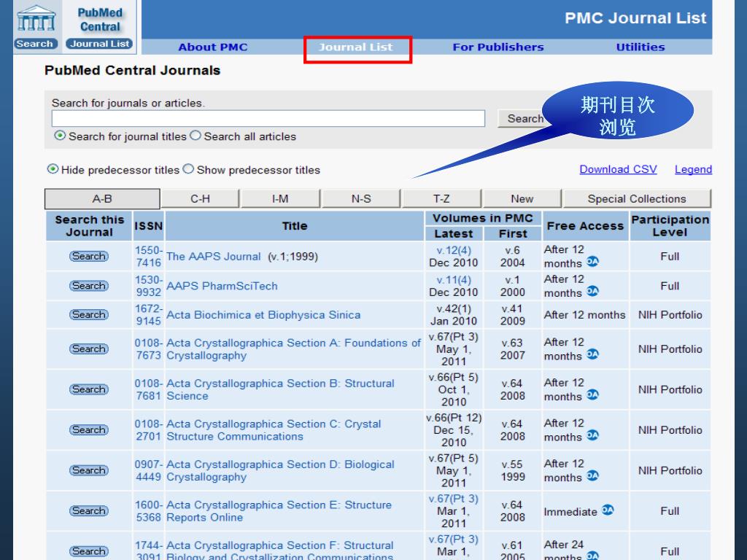Open the T-Z journals tab
747x560 pixels.
pos(441,199)
